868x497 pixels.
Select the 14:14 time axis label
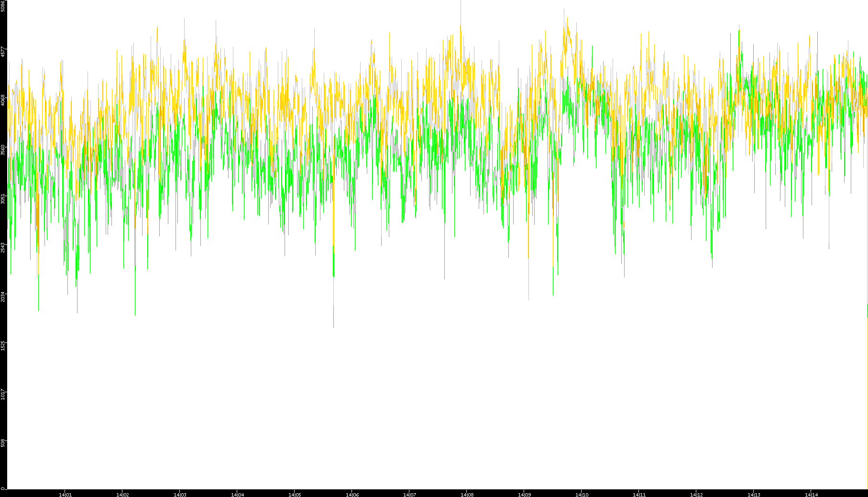tap(811, 495)
